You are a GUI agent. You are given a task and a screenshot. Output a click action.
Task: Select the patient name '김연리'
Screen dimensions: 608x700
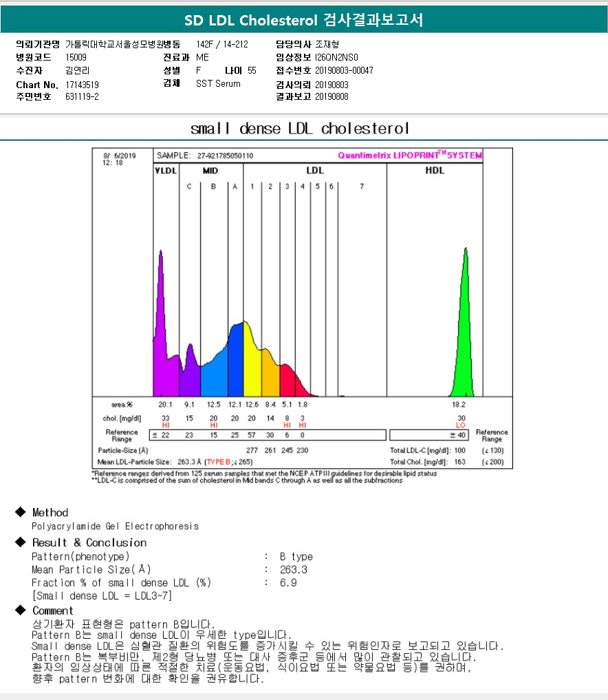pyautogui.click(x=78, y=70)
